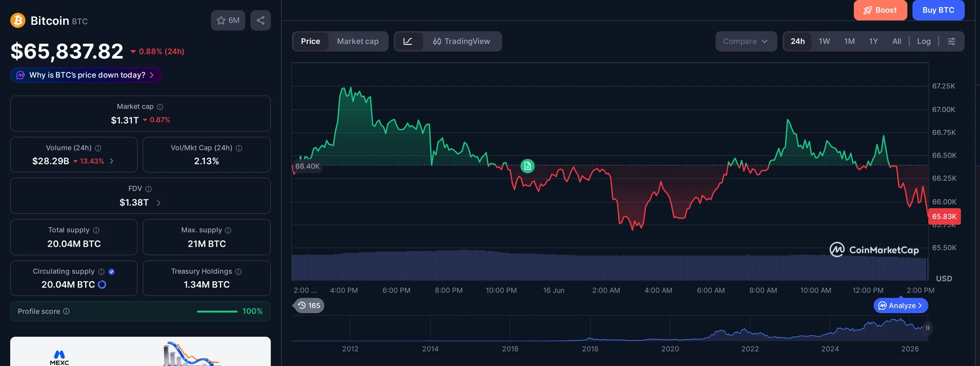Open the Compare dropdown
Image resolution: width=980 pixels, height=366 pixels.
(746, 41)
